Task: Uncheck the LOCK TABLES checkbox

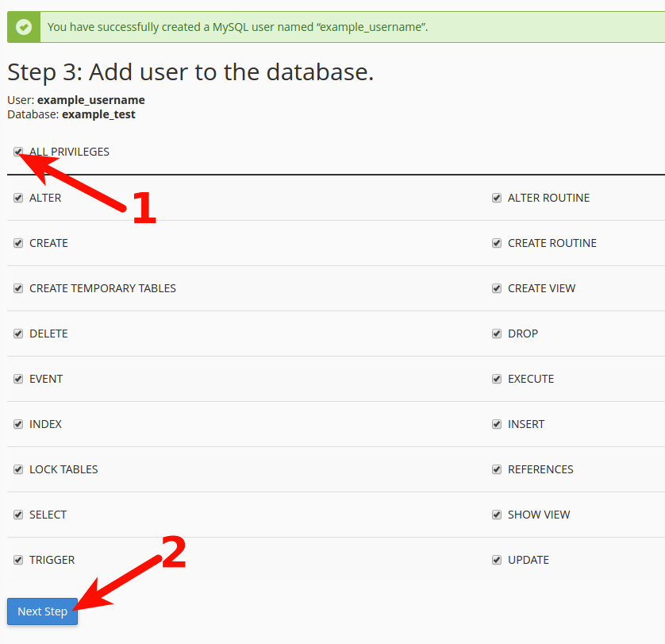Action: [x=18, y=469]
